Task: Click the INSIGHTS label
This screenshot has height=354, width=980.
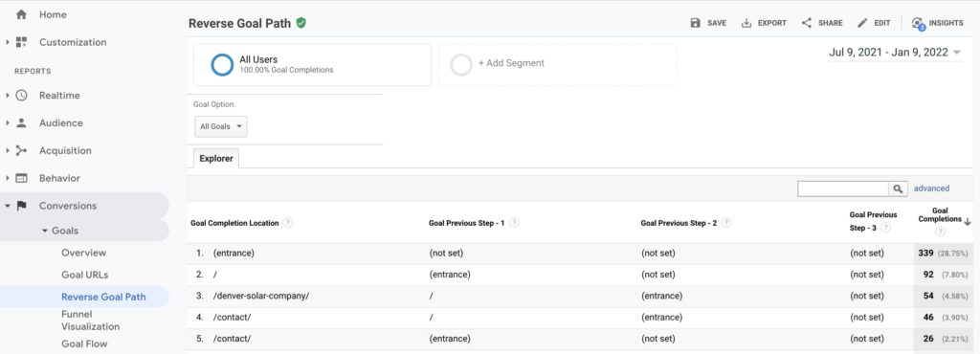Action: [947, 23]
